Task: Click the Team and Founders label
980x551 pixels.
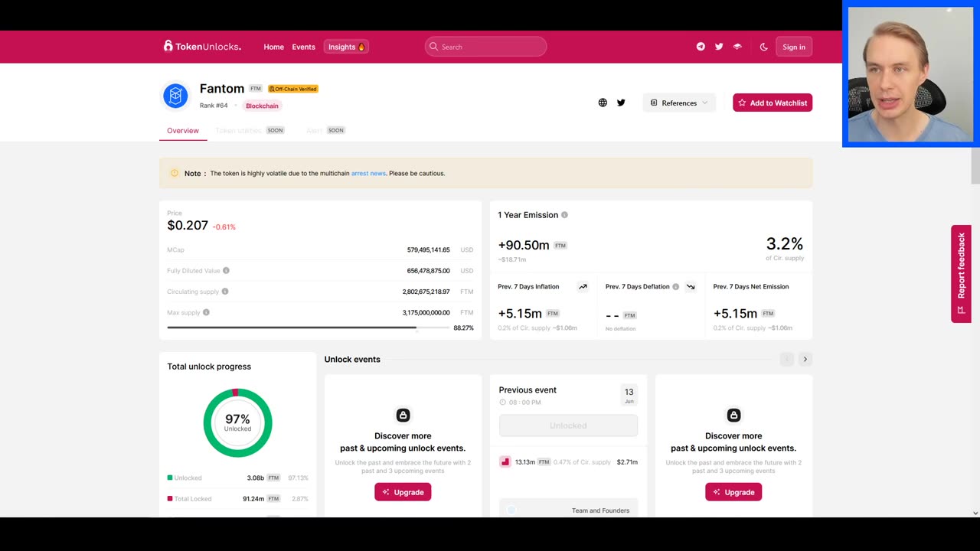Action: pos(600,510)
